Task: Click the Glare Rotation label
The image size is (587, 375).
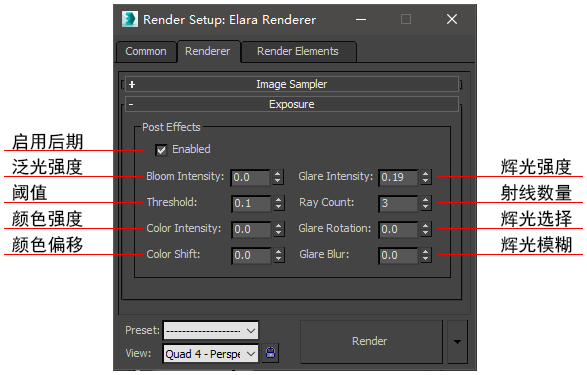Action: [x=335, y=228]
